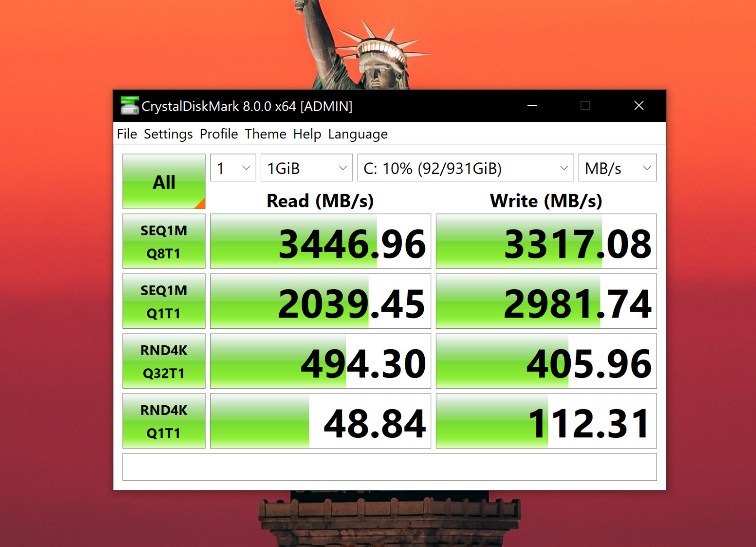Expand the MB/s unit dropdown
756x547 pixels.
click(618, 168)
